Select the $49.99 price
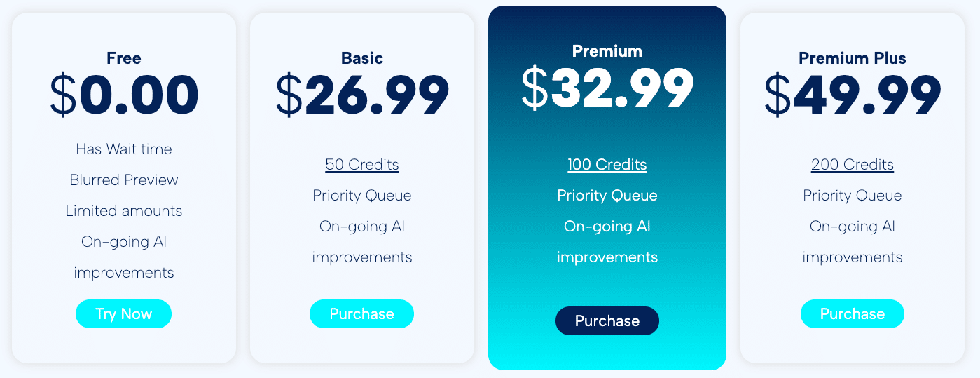The image size is (980, 378). click(852, 95)
